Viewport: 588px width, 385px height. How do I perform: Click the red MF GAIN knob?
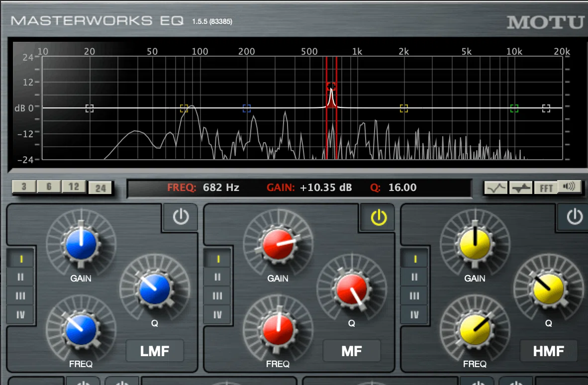coord(278,244)
